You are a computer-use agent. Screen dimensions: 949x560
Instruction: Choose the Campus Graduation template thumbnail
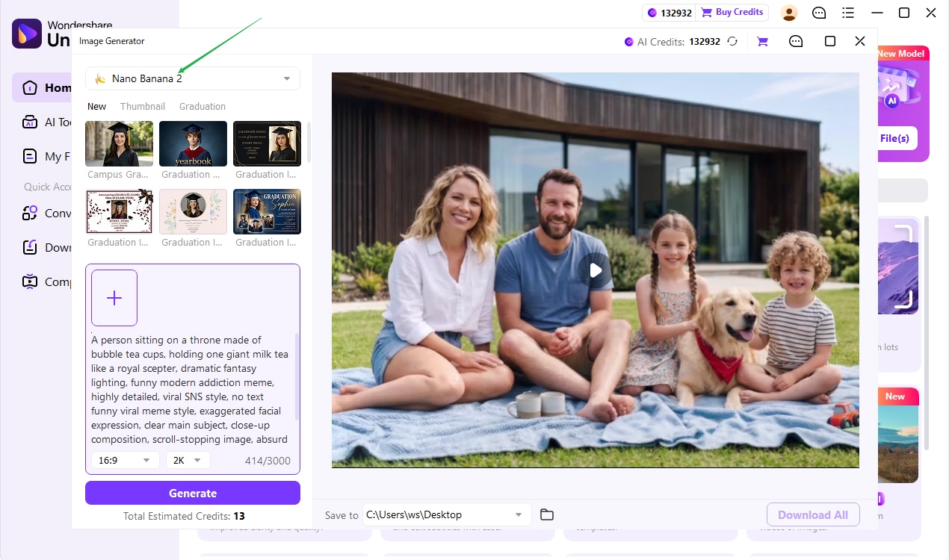120,143
